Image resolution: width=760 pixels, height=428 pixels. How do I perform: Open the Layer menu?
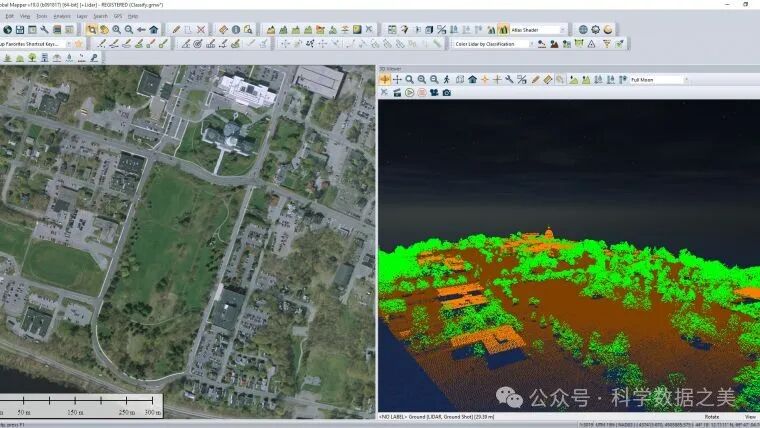82,16
